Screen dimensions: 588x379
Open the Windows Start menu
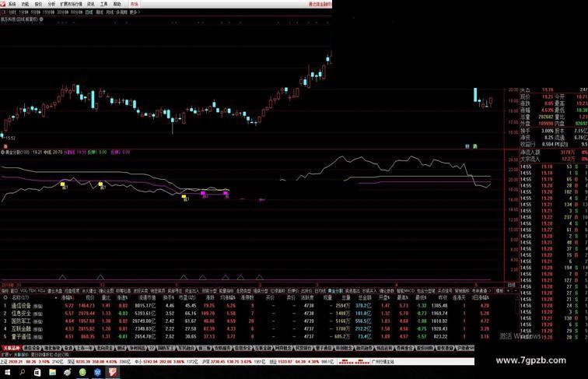point(7,372)
